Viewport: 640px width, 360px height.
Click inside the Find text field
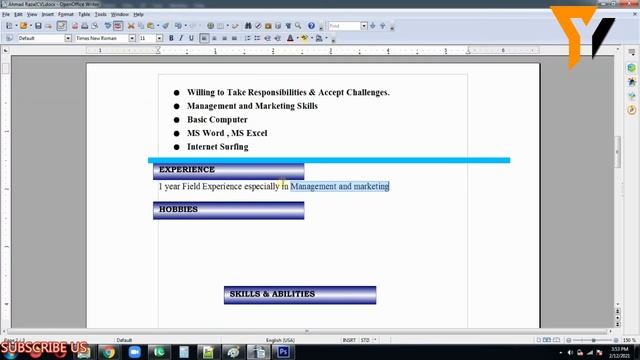click(344, 26)
